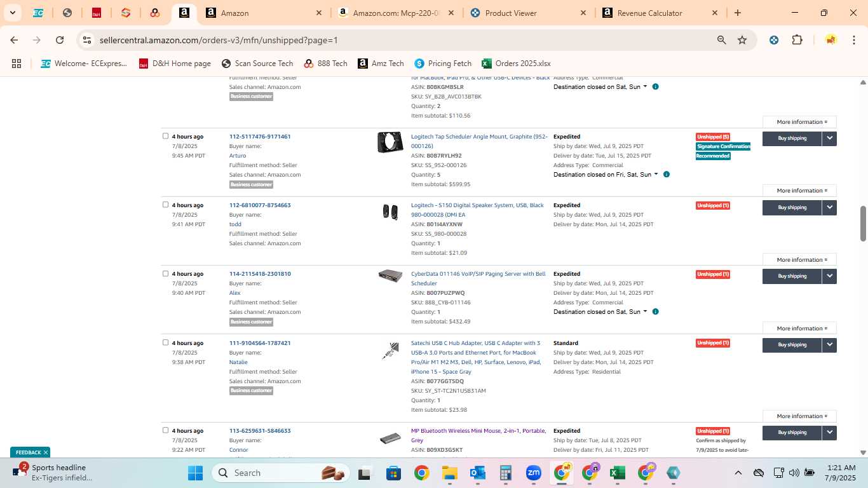Open File Explorer from the taskbar
The image size is (868, 488).
pos(449,473)
